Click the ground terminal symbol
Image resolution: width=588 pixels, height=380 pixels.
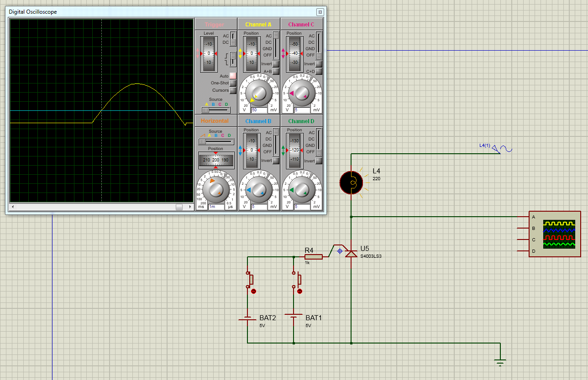click(x=500, y=362)
